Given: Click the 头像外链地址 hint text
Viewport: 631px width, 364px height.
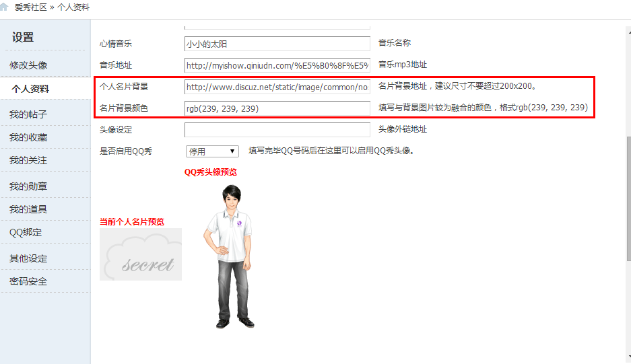Looking at the screenshot, I should [x=403, y=129].
